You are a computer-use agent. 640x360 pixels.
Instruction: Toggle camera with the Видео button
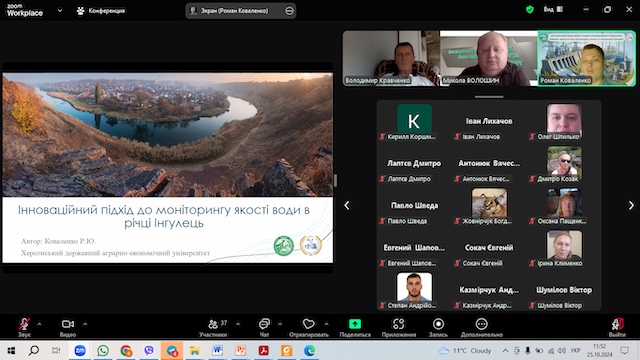tap(68, 327)
